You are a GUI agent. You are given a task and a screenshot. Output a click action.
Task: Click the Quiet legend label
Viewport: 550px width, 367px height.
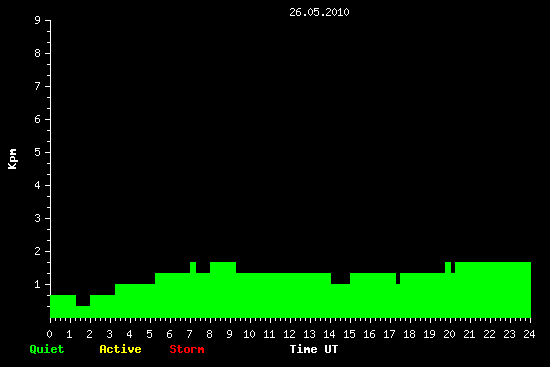pos(47,349)
